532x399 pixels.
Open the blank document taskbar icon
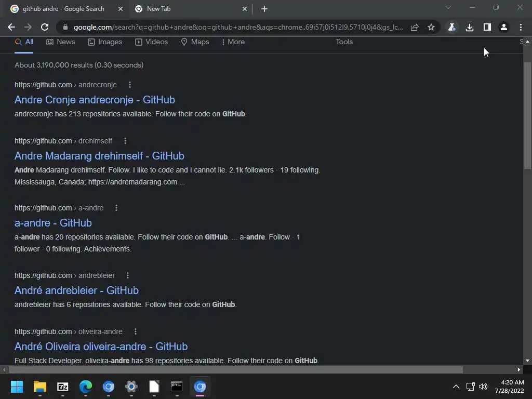pos(154,387)
